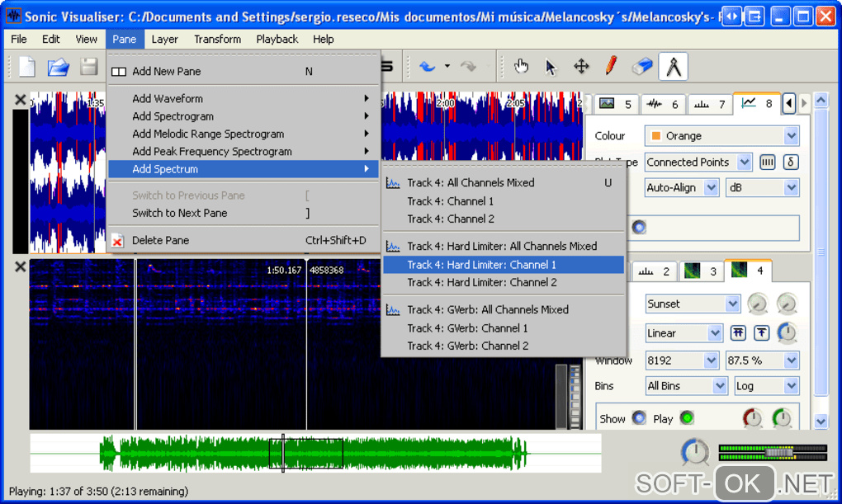Adjust the playback speed dial at bottom
This screenshot has height=504, width=842.
tap(695, 452)
